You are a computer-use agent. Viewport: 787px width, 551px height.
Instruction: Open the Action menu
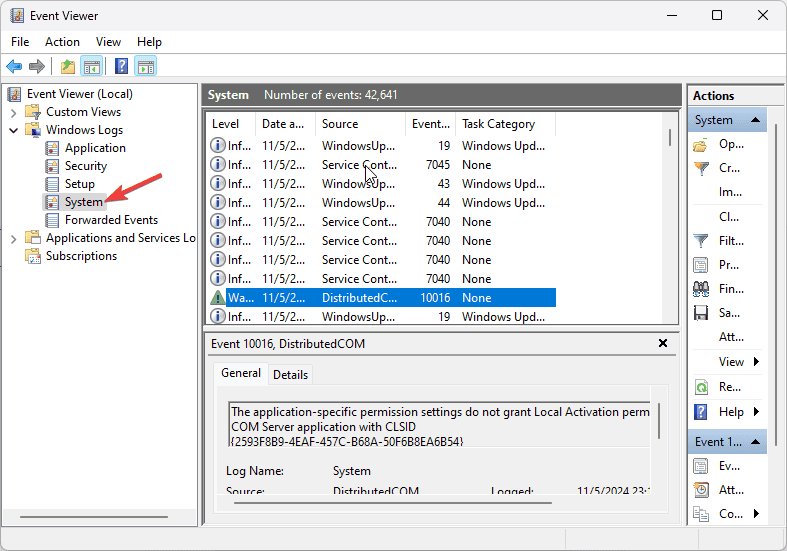[x=62, y=42]
